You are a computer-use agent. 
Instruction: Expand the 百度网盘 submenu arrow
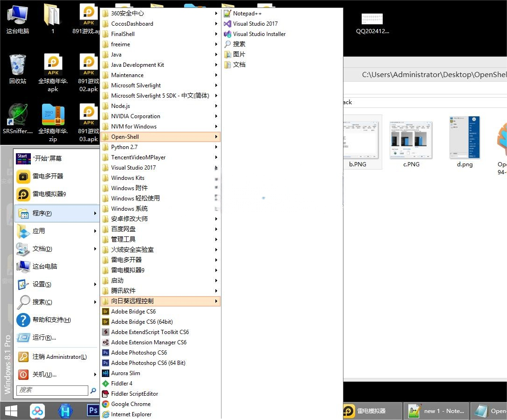[216, 229]
